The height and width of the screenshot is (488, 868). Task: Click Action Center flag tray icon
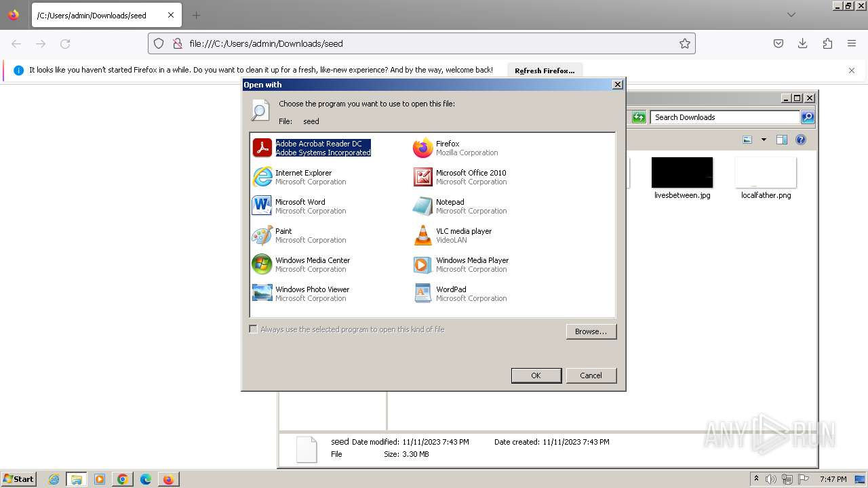click(803, 479)
